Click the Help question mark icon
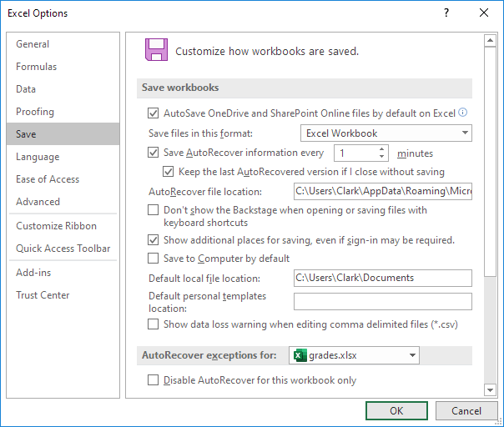Viewport: 504px width, 427px height. [x=446, y=13]
